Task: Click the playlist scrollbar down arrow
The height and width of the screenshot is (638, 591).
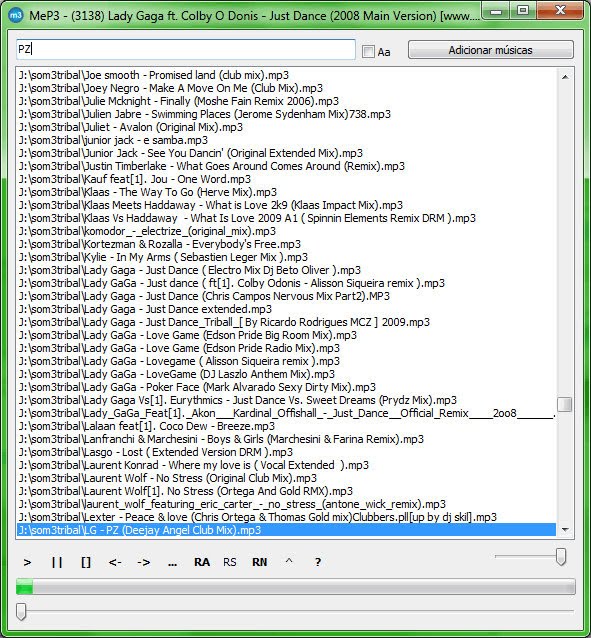Action: (x=565, y=529)
